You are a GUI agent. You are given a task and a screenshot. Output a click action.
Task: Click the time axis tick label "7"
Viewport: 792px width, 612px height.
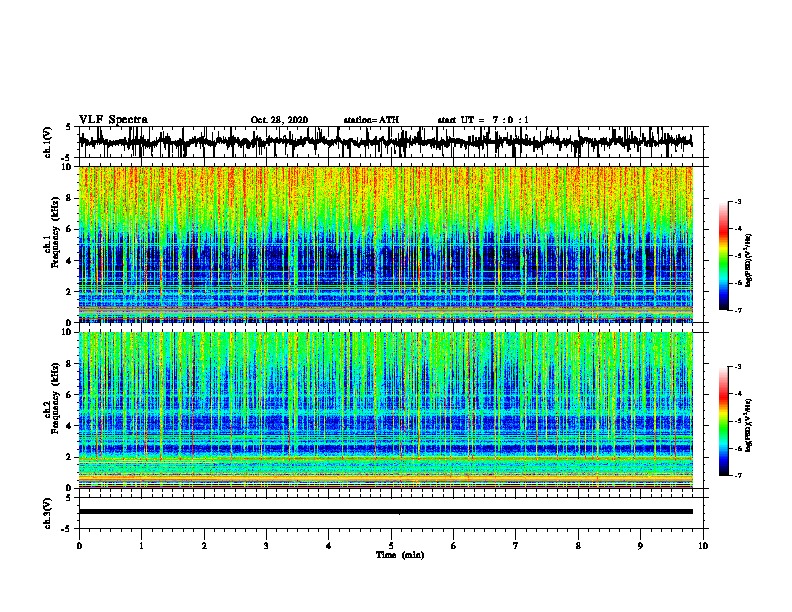[x=516, y=546]
